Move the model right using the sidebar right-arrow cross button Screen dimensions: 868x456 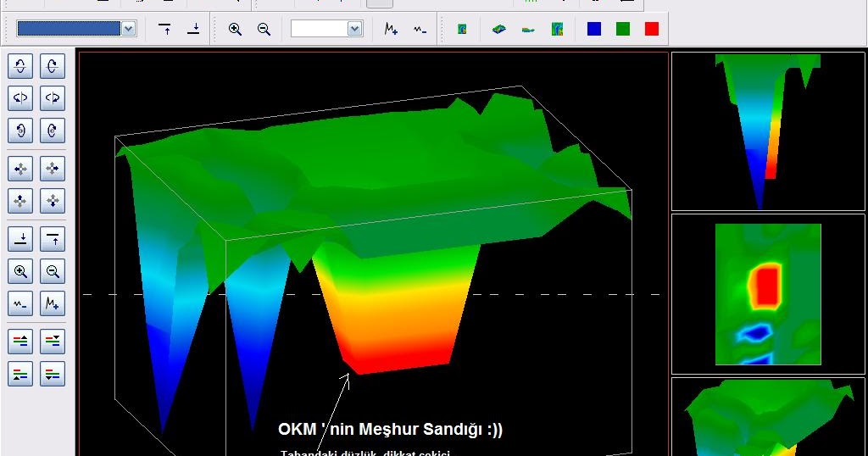53,169
